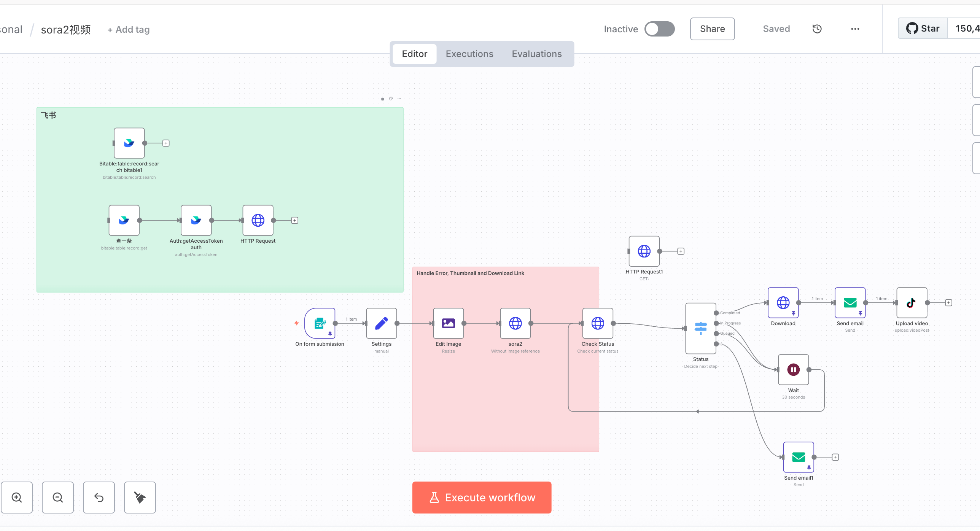
Task: Select the Status switch node
Action: click(x=700, y=328)
